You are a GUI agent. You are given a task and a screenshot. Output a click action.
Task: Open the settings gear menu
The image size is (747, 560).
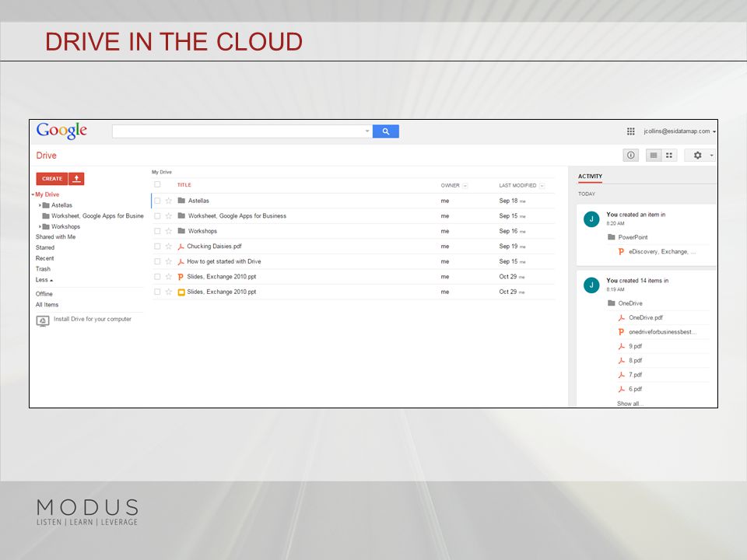700,156
